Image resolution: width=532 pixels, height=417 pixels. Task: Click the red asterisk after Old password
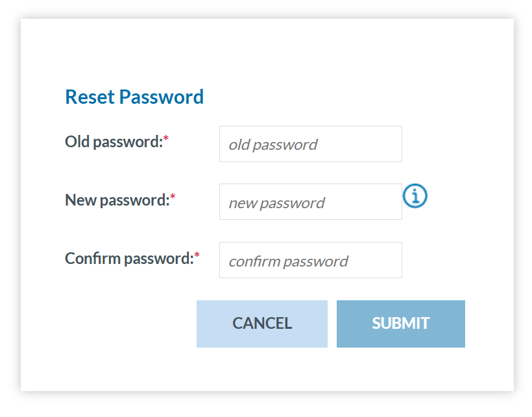coord(166,139)
